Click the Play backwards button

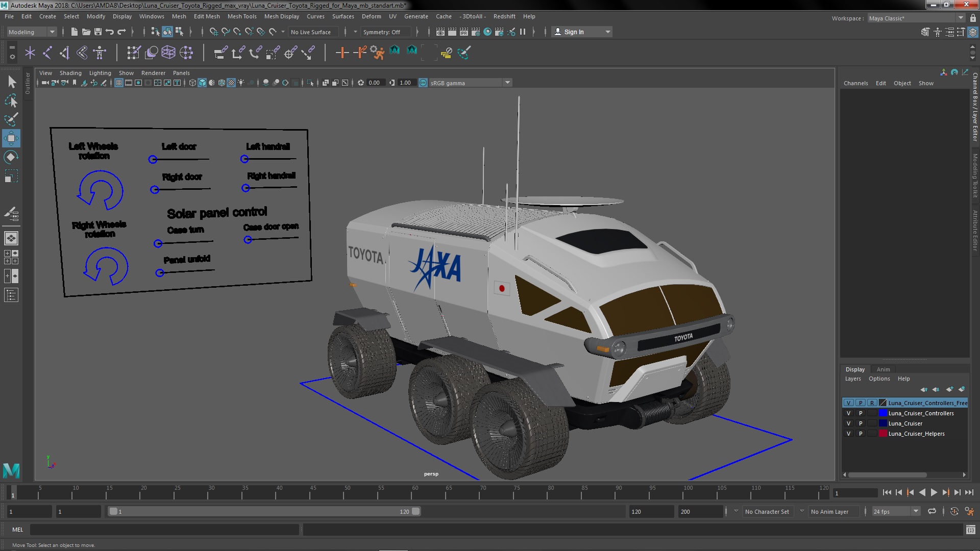[x=922, y=492]
